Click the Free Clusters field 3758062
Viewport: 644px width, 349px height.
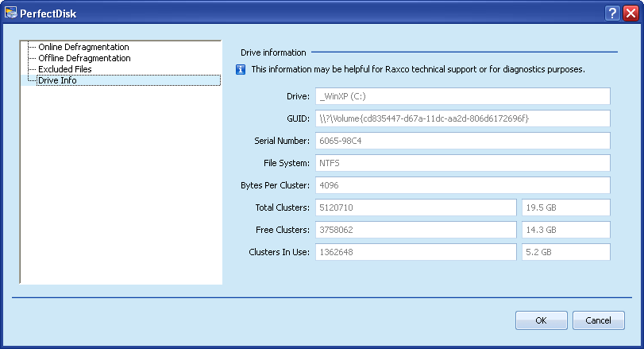[415, 230]
